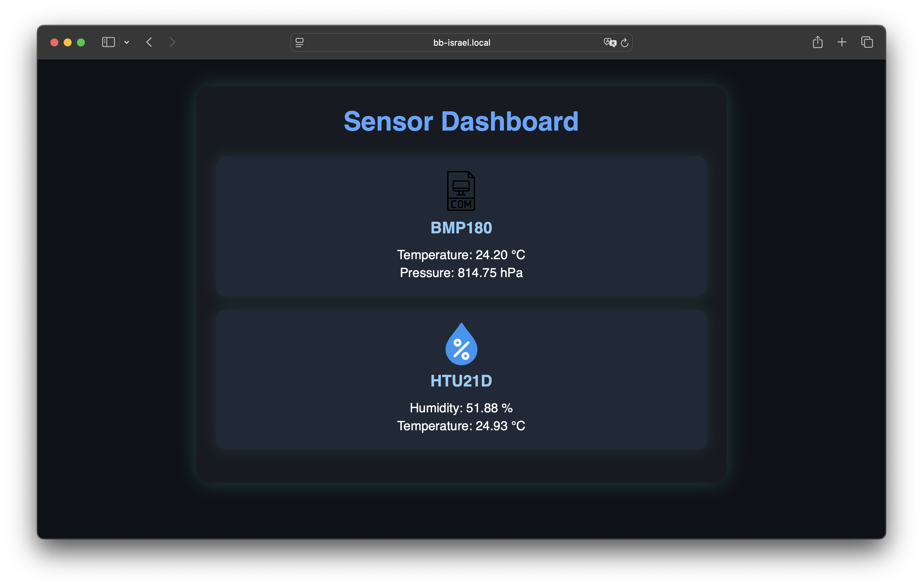Open the page reader menu icon

[x=299, y=42]
